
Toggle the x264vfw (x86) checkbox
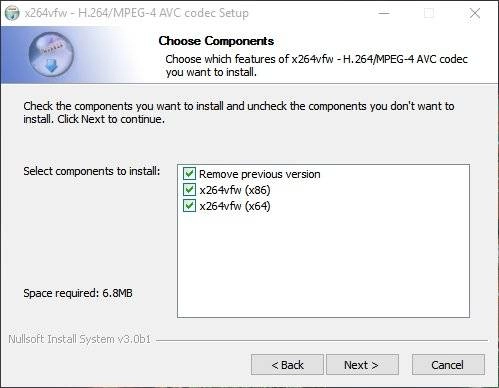tap(189, 190)
